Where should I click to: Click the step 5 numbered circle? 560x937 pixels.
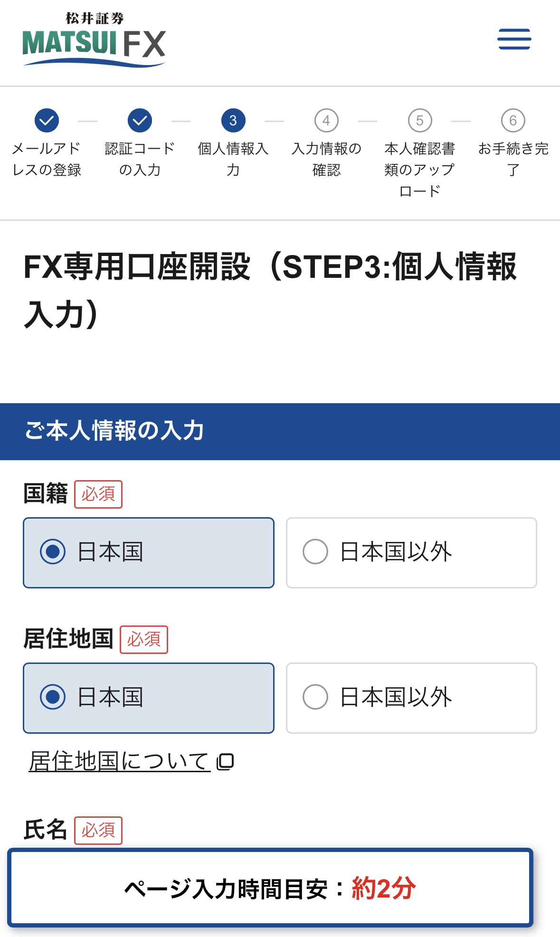[x=419, y=121]
